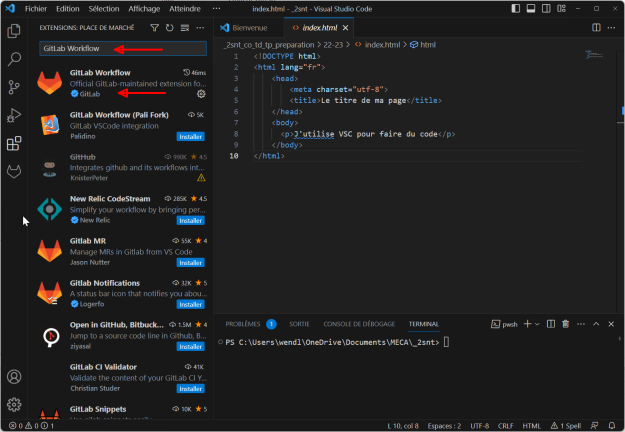Open errors and warnings status item
Viewport: 625px width, 432px height.
[x=31, y=426]
